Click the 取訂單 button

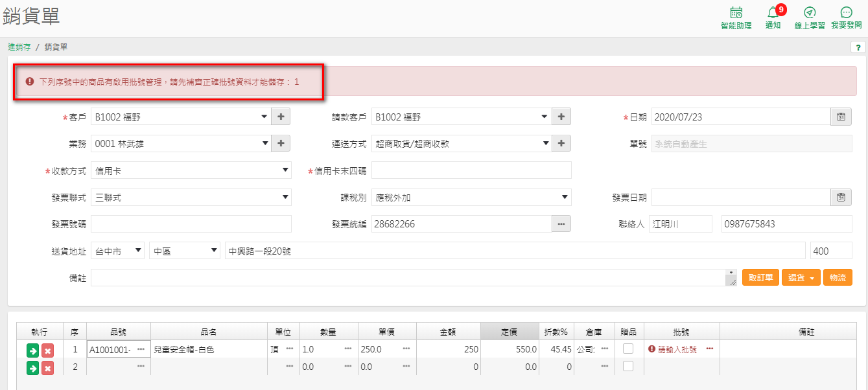(x=760, y=277)
